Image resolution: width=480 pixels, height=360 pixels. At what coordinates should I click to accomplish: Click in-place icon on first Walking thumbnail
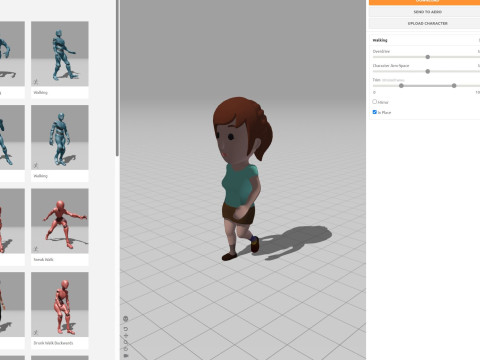click(x=36, y=82)
